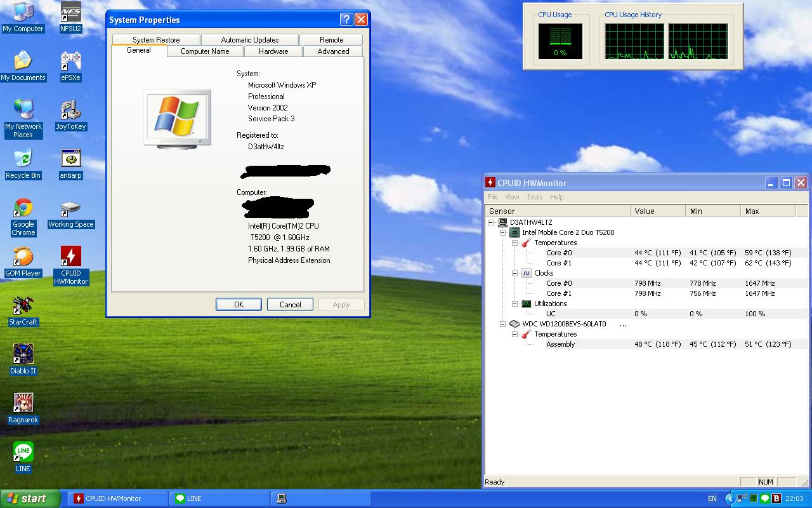Open the HWMonitor File menu
812x508 pixels.
click(x=492, y=197)
